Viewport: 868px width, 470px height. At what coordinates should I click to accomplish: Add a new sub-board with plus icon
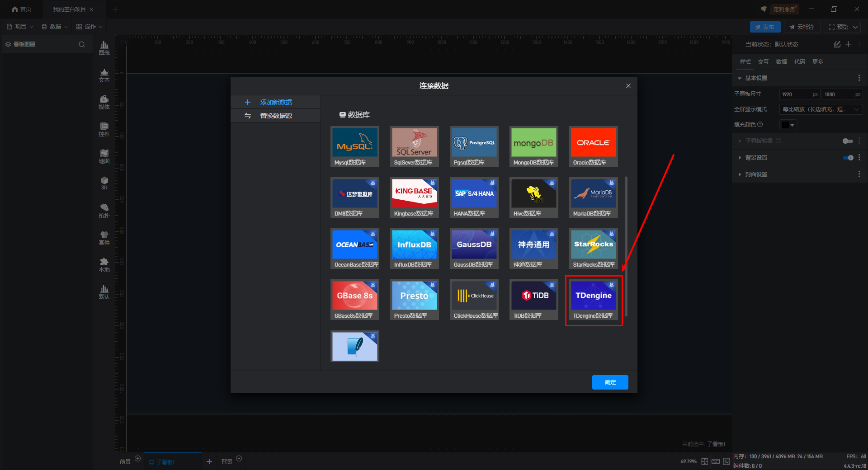pyautogui.click(x=209, y=461)
